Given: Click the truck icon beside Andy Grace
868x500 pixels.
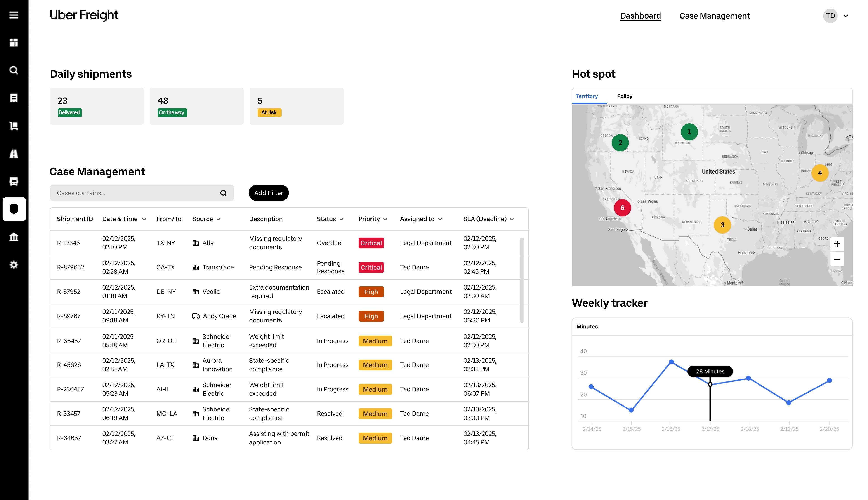Looking at the screenshot, I should (x=196, y=316).
